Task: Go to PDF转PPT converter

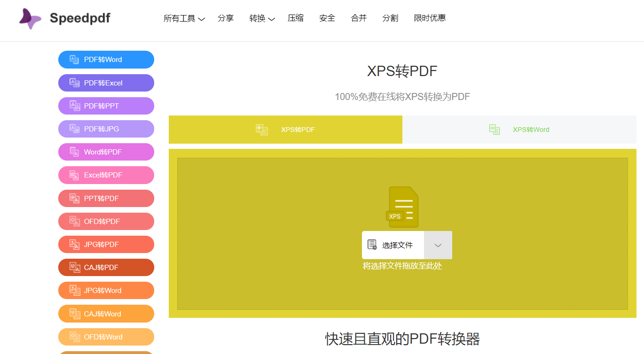Action: point(106,106)
